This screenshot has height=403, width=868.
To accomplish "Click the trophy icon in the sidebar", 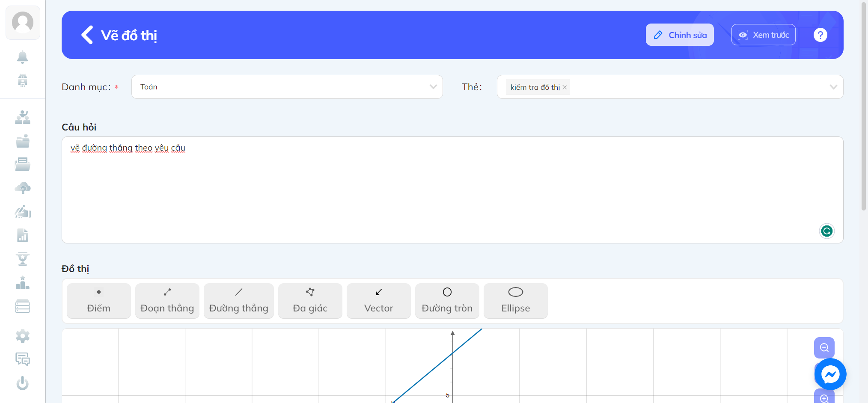I will (23, 259).
